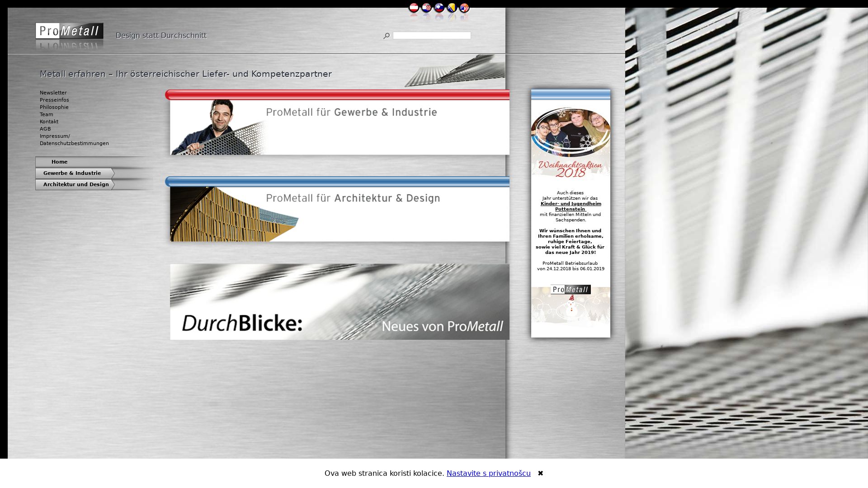Click 'Design statt Durchschnitt' tagline
Screen dimensions: 868x488
pyautogui.click(x=161, y=36)
